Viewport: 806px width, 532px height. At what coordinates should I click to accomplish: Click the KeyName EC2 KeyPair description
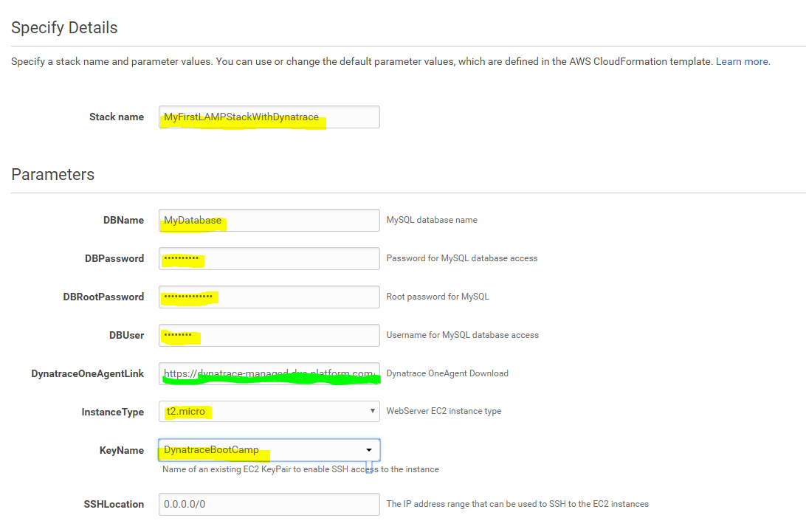tap(300, 469)
